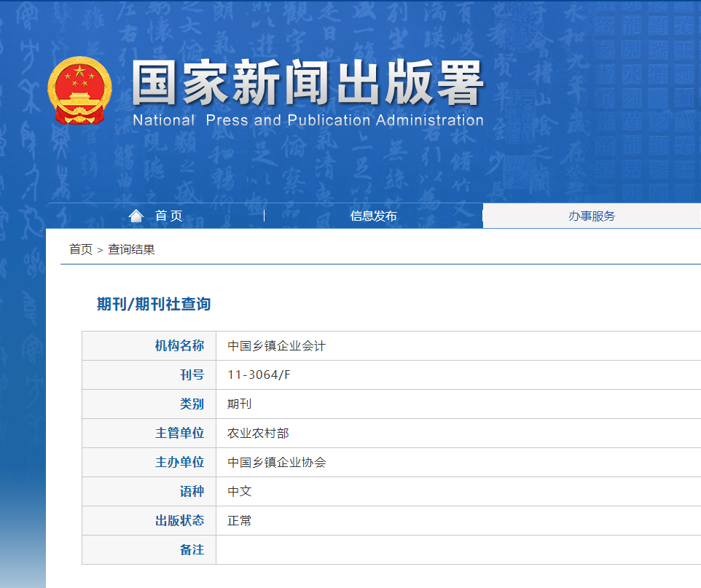Click the 出版状态 row label
Viewport: 701px width, 588px height.
pyautogui.click(x=179, y=520)
